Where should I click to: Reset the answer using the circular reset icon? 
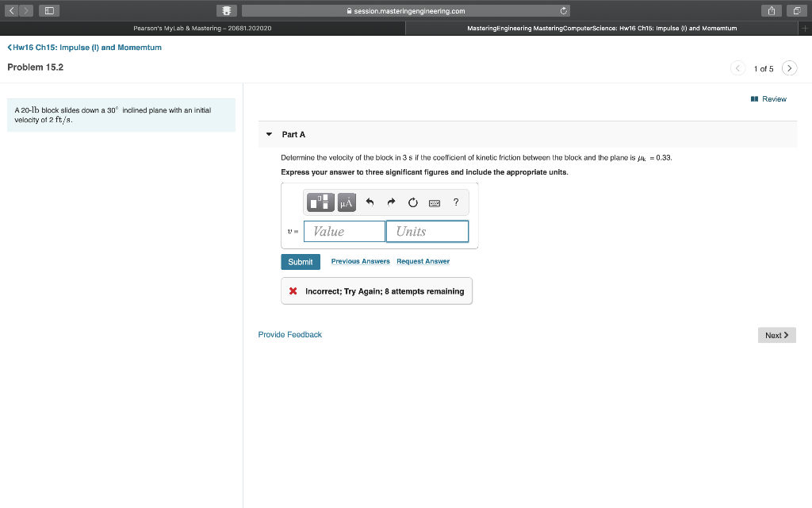412,202
